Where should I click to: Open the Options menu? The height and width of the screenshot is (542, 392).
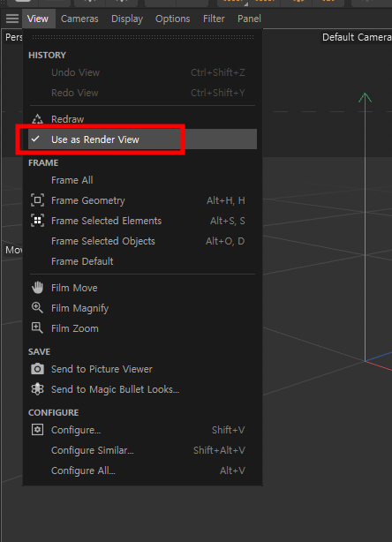pos(172,19)
